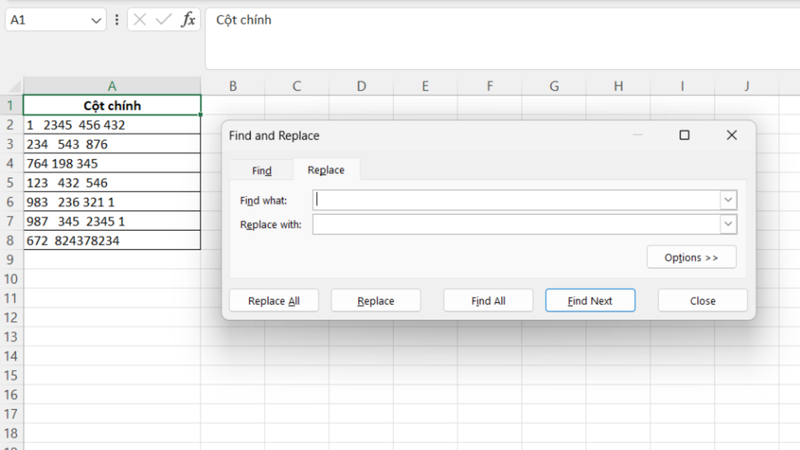Close the Find and Replace dialog via X
This screenshot has width=800, height=450.
(x=732, y=135)
